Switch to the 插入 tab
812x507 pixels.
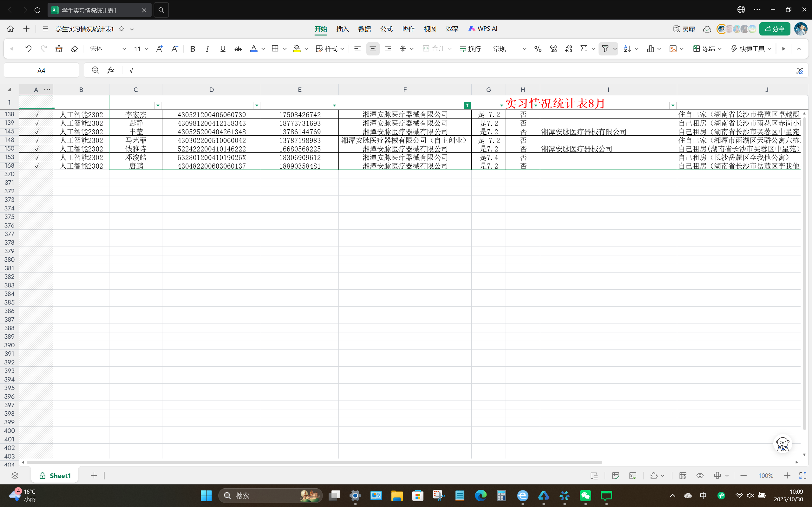[342, 29]
